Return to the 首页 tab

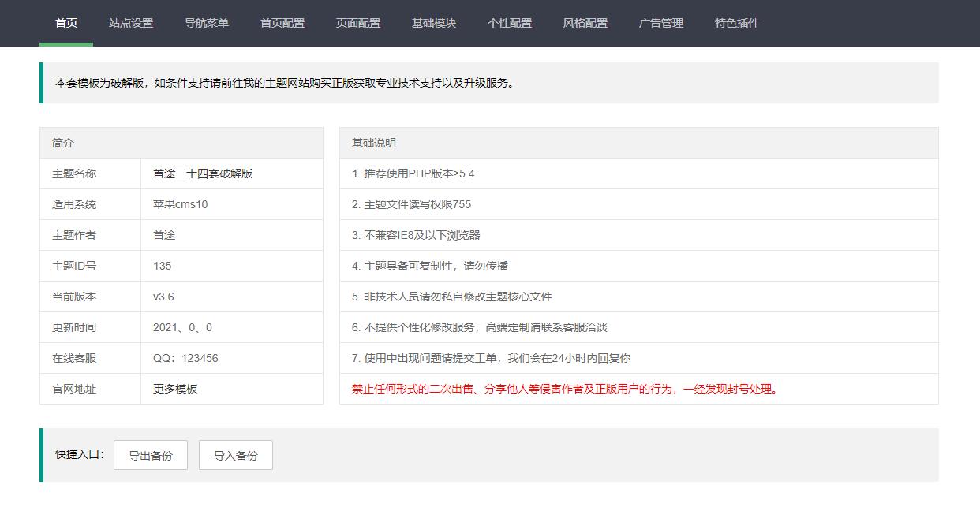click(65, 24)
